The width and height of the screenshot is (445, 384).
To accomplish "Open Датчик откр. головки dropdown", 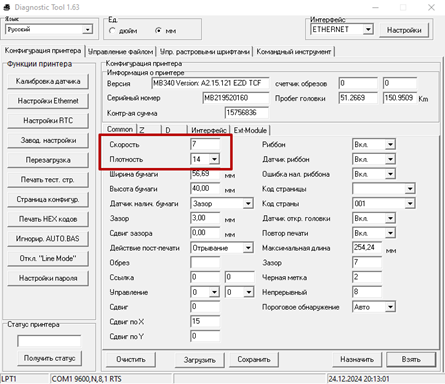I will [390, 218].
